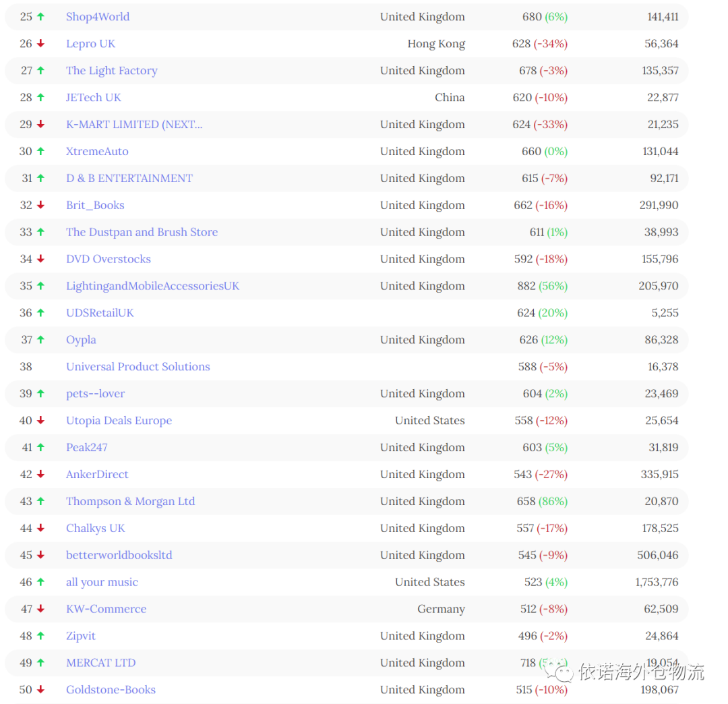
Task: Click the green up arrow at rank 33
Action: (41, 232)
